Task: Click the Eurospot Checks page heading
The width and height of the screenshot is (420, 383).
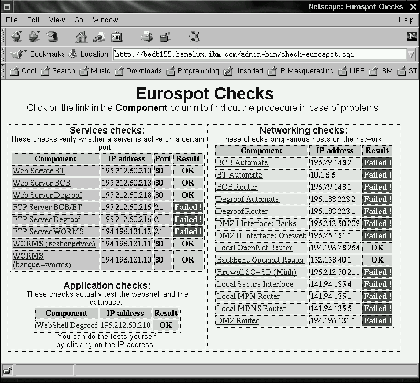Action: click(x=205, y=93)
